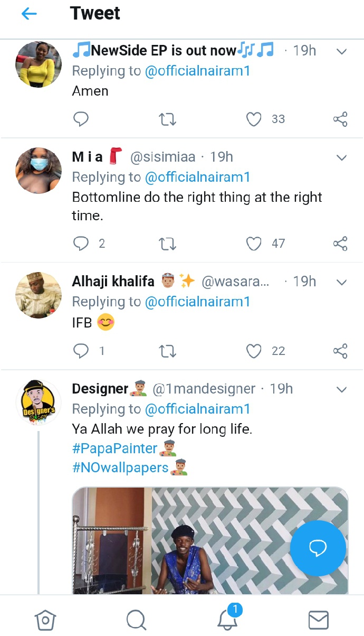This screenshot has width=364, height=636.
Task: Share Alhaji khalifa's "IFB" tweet
Action: click(340, 351)
